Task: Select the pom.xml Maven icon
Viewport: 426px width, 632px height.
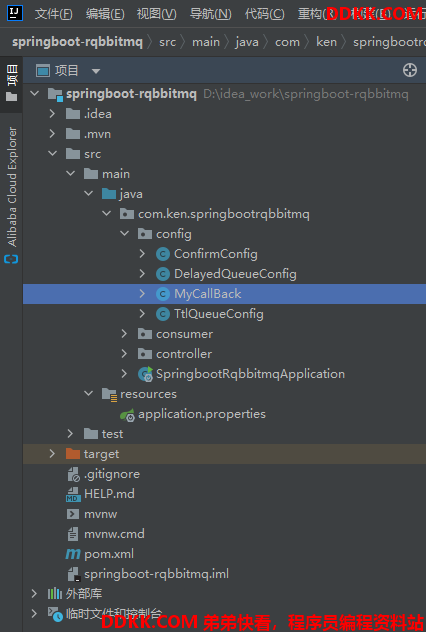Action: point(73,554)
